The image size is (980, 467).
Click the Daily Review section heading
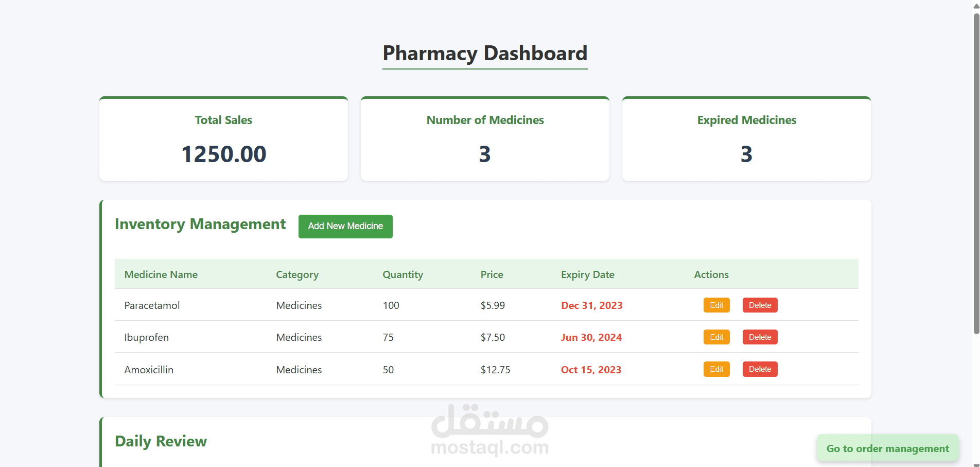coord(161,441)
